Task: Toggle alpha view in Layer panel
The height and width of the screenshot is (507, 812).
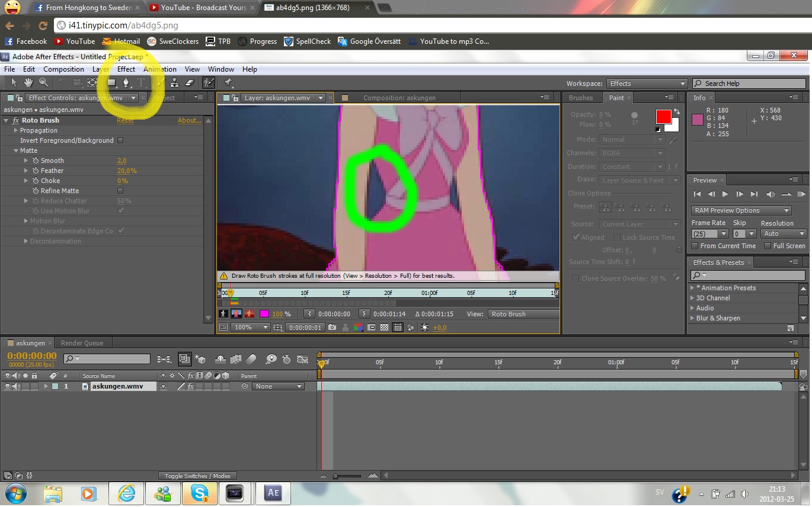Action: point(223,314)
